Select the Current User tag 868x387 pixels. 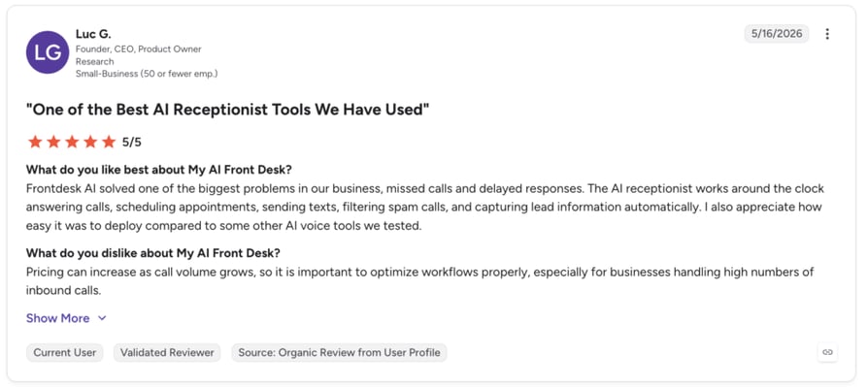tap(65, 352)
